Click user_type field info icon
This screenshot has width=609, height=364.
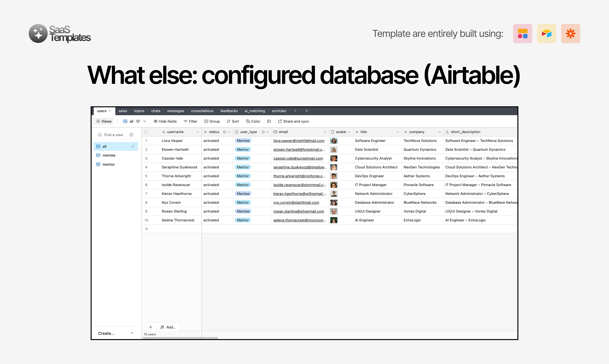263,132
